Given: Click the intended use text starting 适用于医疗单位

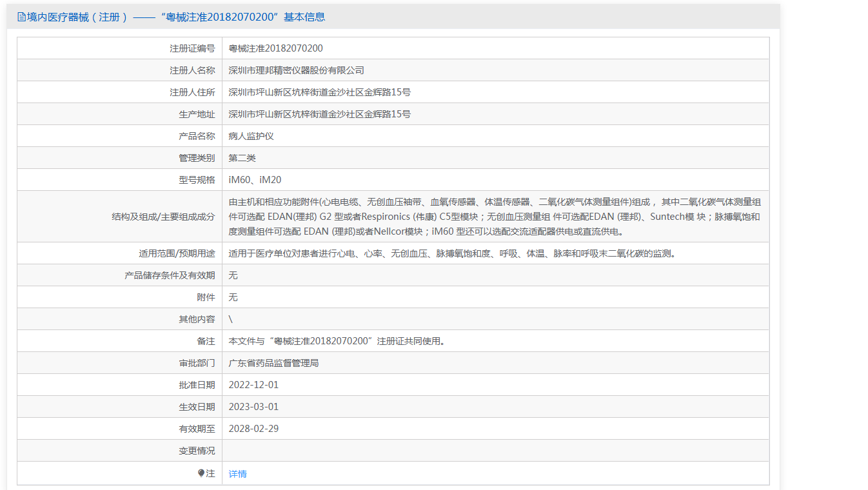Looking at the screenshot, I should click(x=453, y=253).
